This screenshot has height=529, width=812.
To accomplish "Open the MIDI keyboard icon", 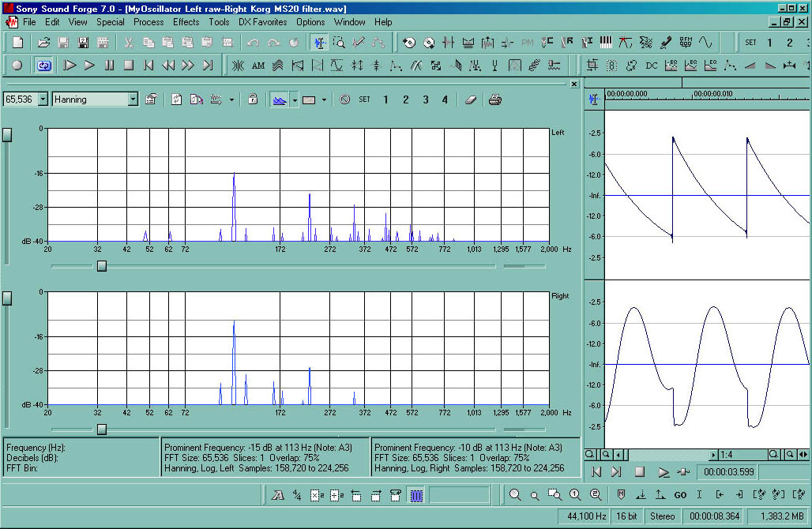I will pos(605,43).
